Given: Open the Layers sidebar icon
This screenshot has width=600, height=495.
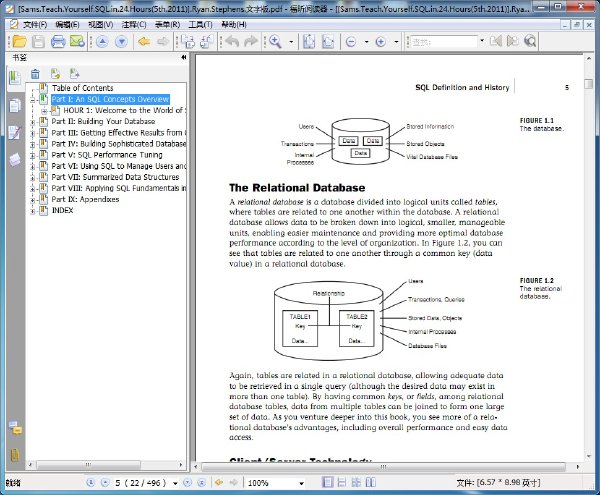Looking at the screenshot, I should (15, 160).
